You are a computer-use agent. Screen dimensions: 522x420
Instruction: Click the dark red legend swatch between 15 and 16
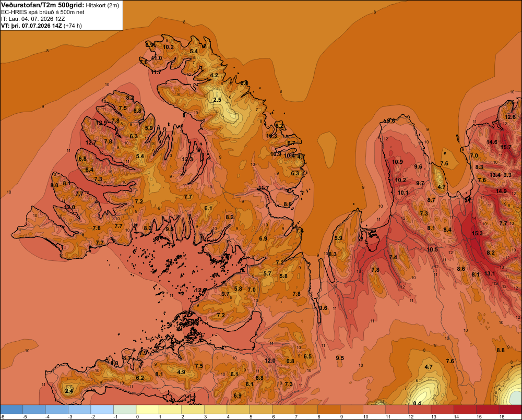pos(488,409)
